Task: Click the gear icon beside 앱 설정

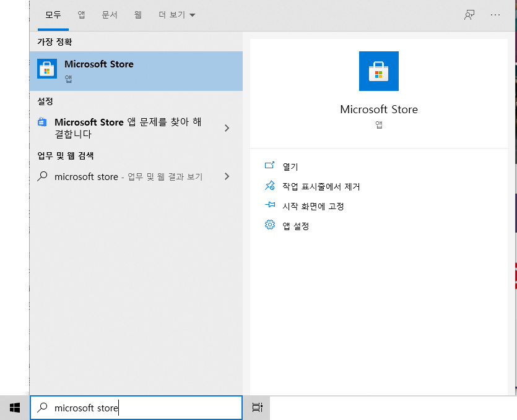Action: (270, 225)
